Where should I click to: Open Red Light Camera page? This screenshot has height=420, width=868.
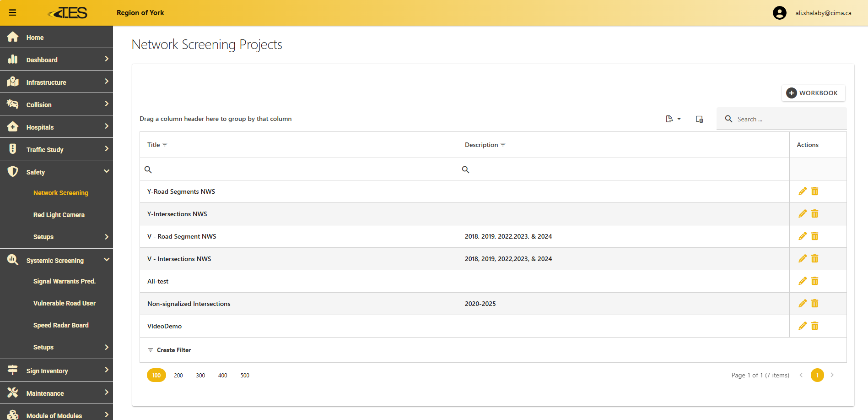tap(59, 215)
